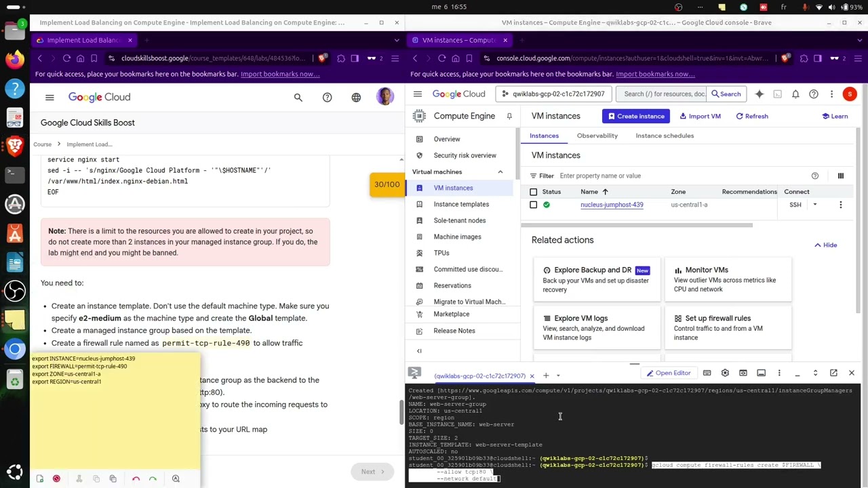
Task: Open help icon in Cloud console header
Action: tap(814, 94)
